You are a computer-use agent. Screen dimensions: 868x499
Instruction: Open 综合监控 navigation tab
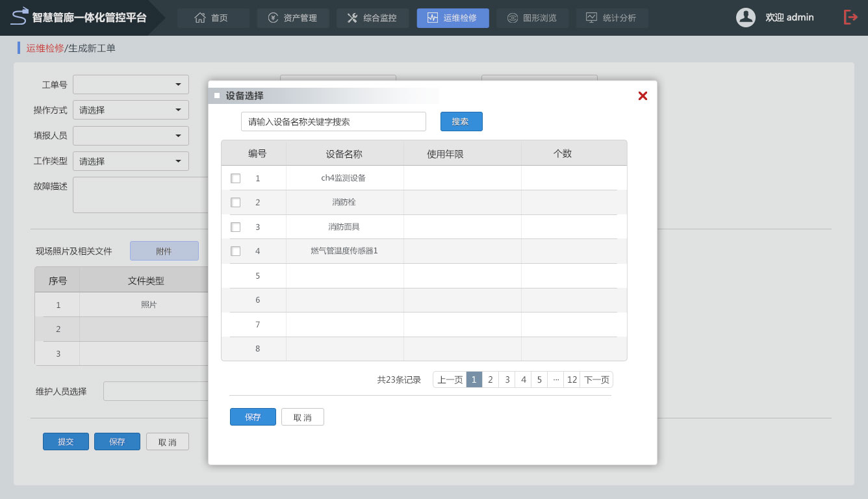372,18
